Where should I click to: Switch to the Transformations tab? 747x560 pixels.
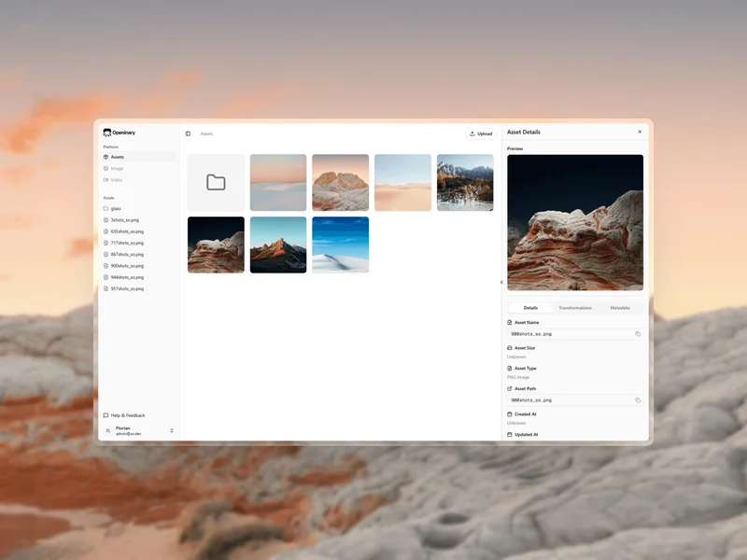point(575,308)
